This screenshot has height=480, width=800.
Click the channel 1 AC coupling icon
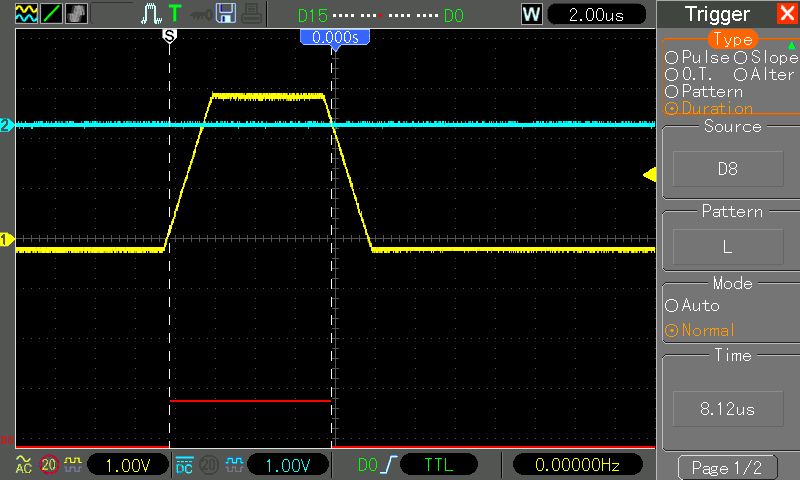(22, 465)
